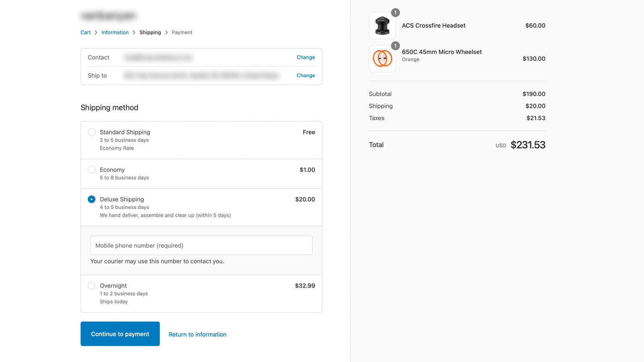Click the ACS Crossfire Headset product thumbnail
This screenshot has width=644, height=362.
pos(382,25)
